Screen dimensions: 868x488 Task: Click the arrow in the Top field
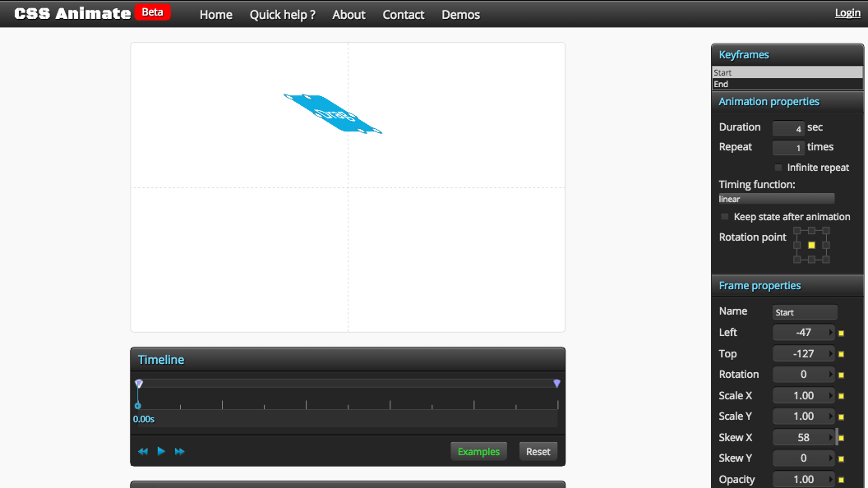[x=830, y=353]
